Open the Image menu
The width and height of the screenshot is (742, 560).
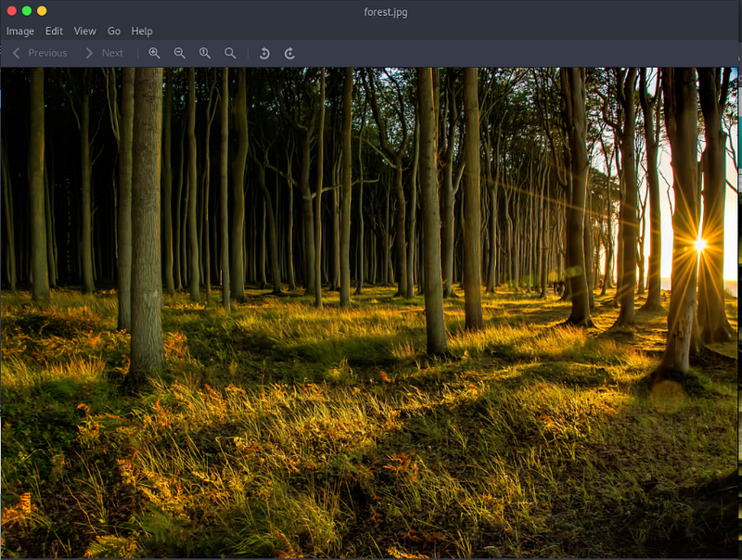pos(20,31)
